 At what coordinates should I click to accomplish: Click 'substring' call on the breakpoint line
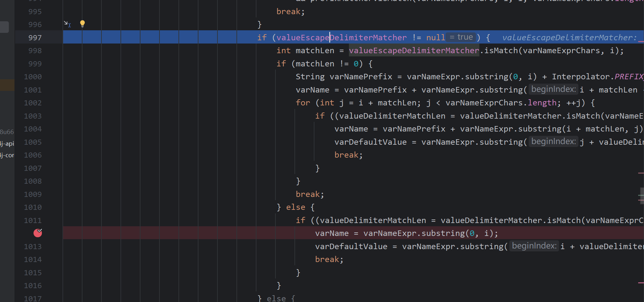pyautogui.click(x=443, y=233)
